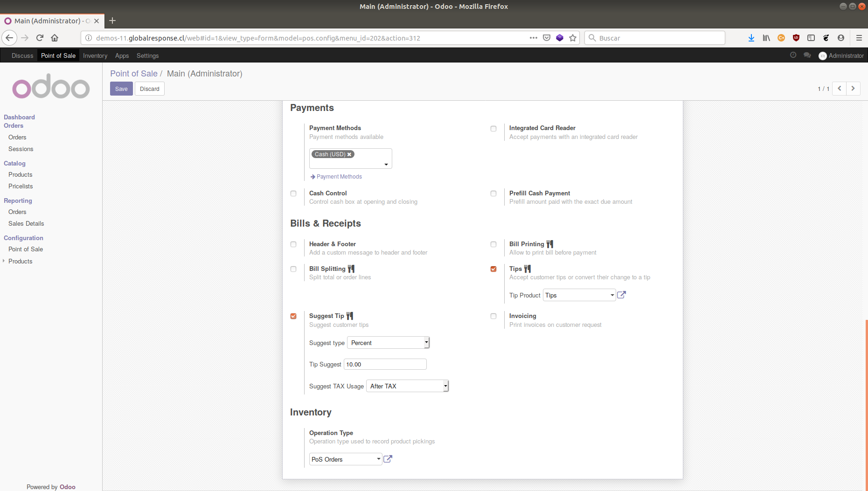868x491 pixels.
Task: Click the Firefox home icon
Action: click(55, 38)
